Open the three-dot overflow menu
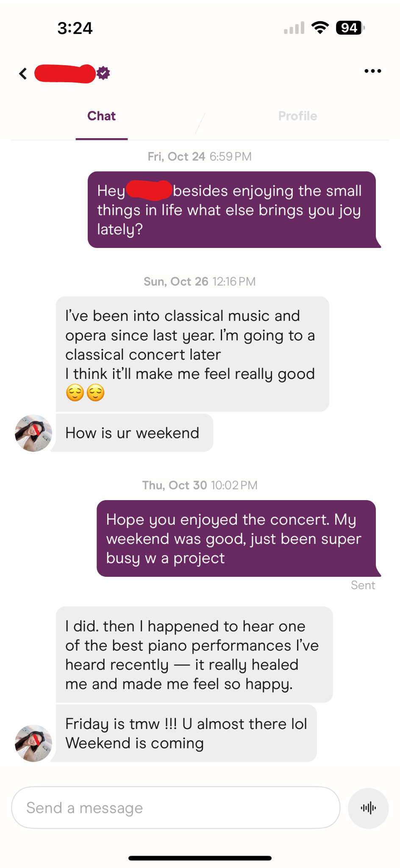 tap(372, 71)
